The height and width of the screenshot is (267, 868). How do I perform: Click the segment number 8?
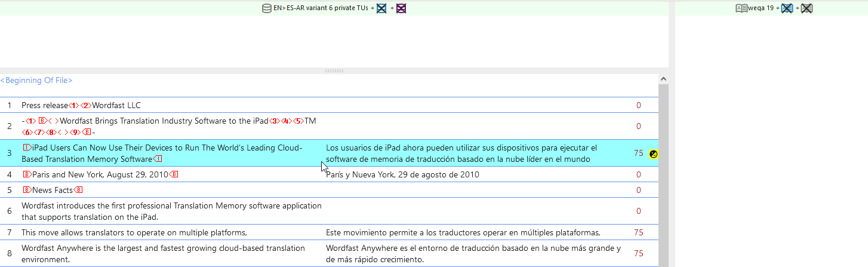[10, 253]
